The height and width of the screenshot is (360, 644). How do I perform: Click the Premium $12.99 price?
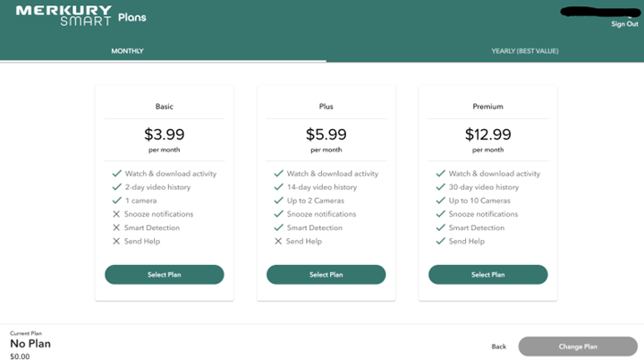tap(488, 134)
